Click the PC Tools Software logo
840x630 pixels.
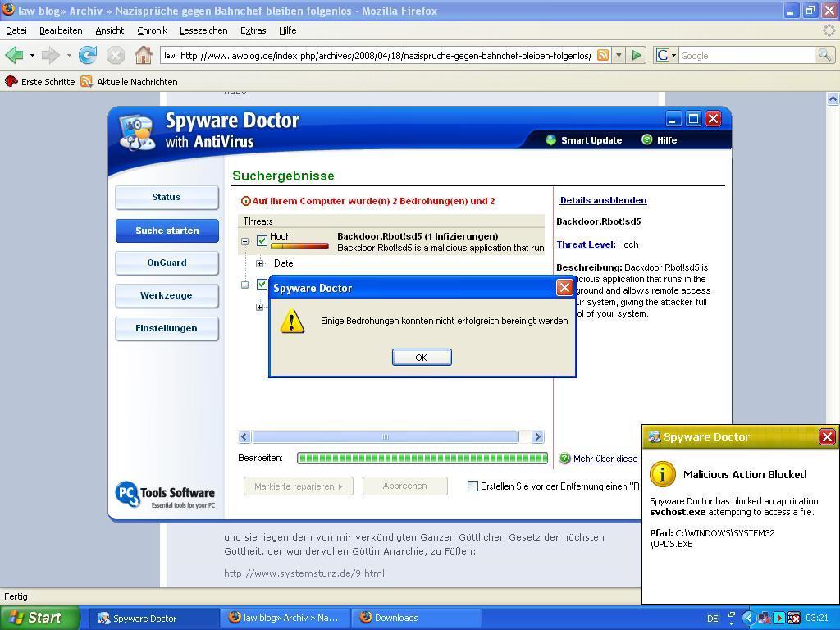point(165,495)
